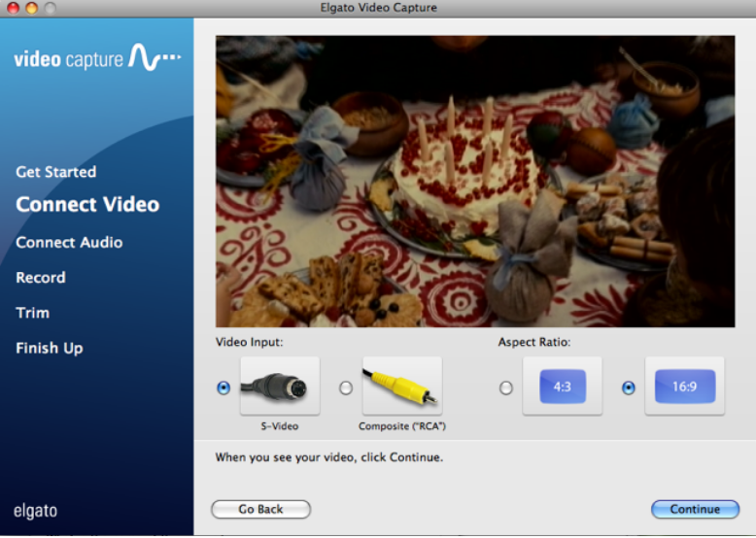The image size is (756, 538).
Task: Select the Finish Up step
Action: (x=49, y=348)
